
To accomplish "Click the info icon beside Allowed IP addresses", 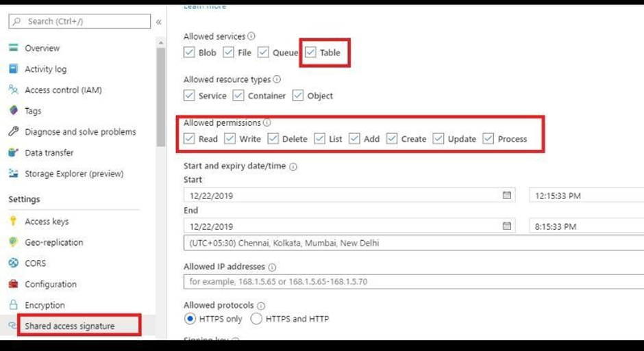I will point(272,267).
